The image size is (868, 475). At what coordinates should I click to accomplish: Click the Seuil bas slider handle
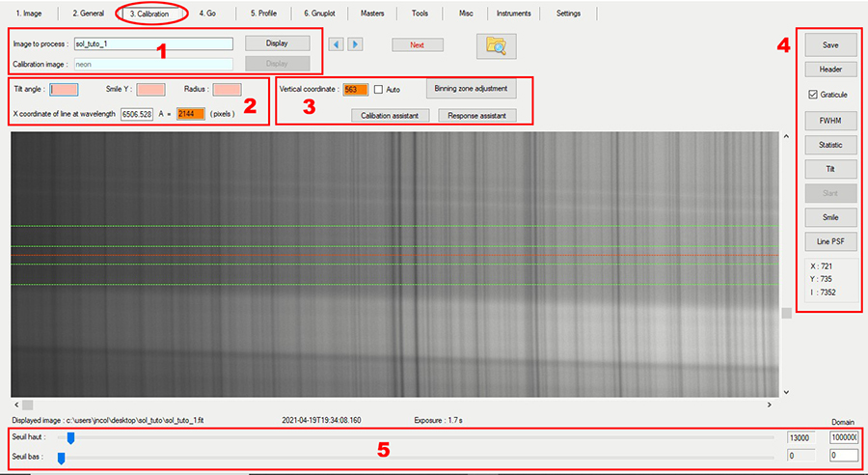point(61,456)
